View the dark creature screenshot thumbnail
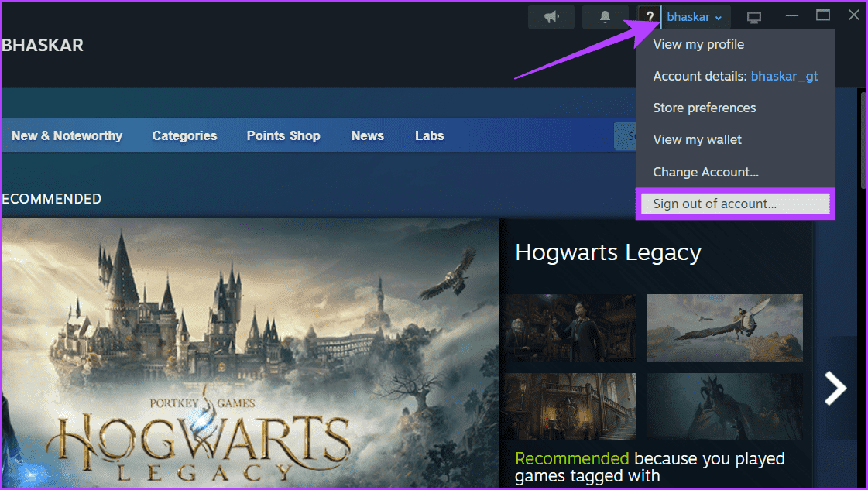Viewport: 868px width, 490px height. (x=724, y=406)
